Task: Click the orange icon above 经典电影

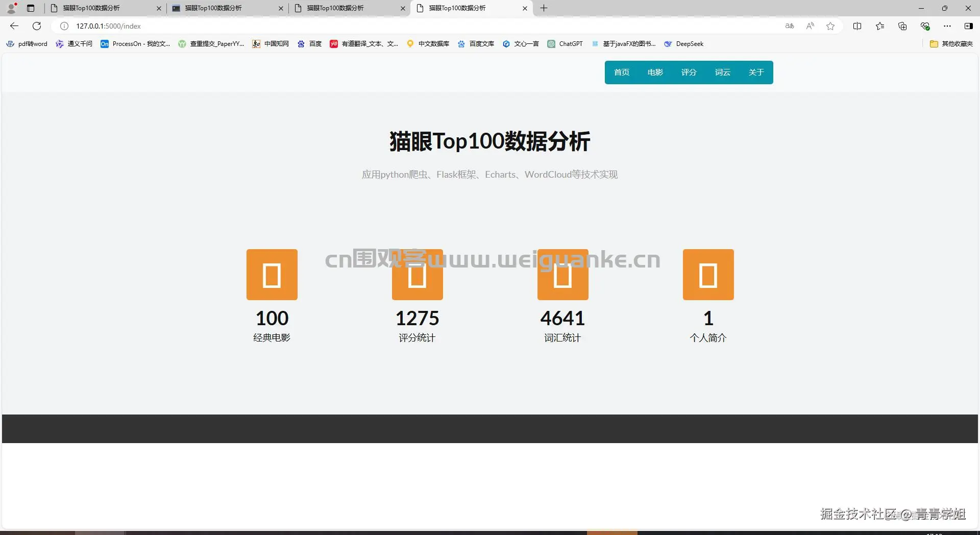Action: click(272, 275)
